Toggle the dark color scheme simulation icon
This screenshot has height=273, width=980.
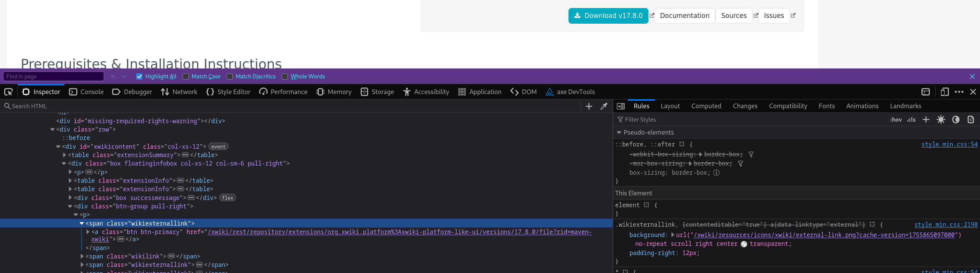(x=955, y=120)
